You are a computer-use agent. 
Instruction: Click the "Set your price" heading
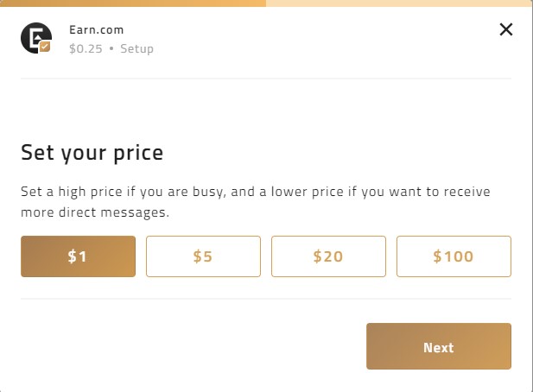click(92, 154)
